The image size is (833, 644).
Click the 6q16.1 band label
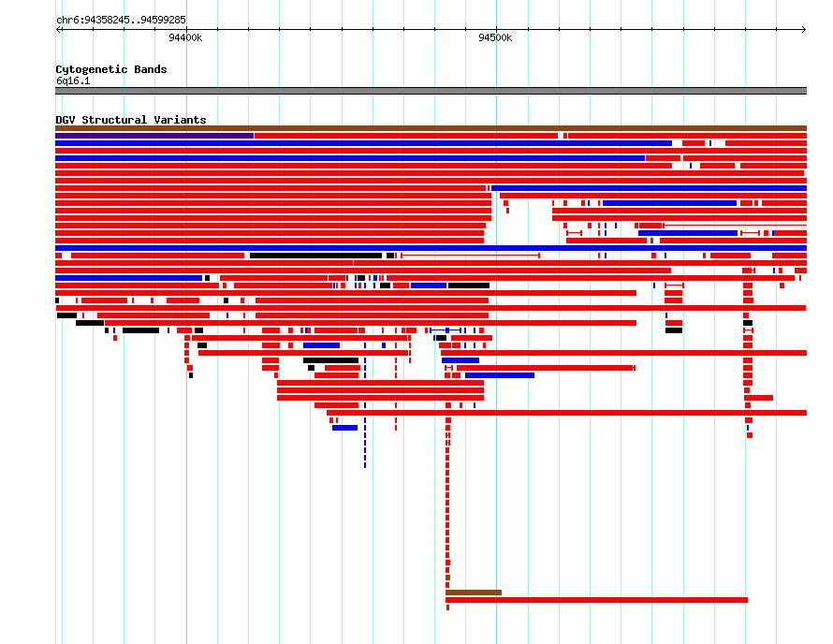pyautogui.click(x=73, y=80)
